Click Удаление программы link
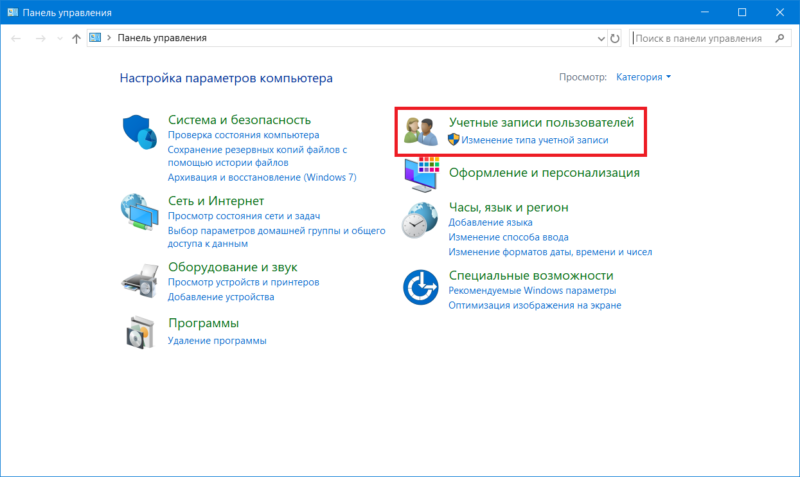 click(x=217, y=341)
